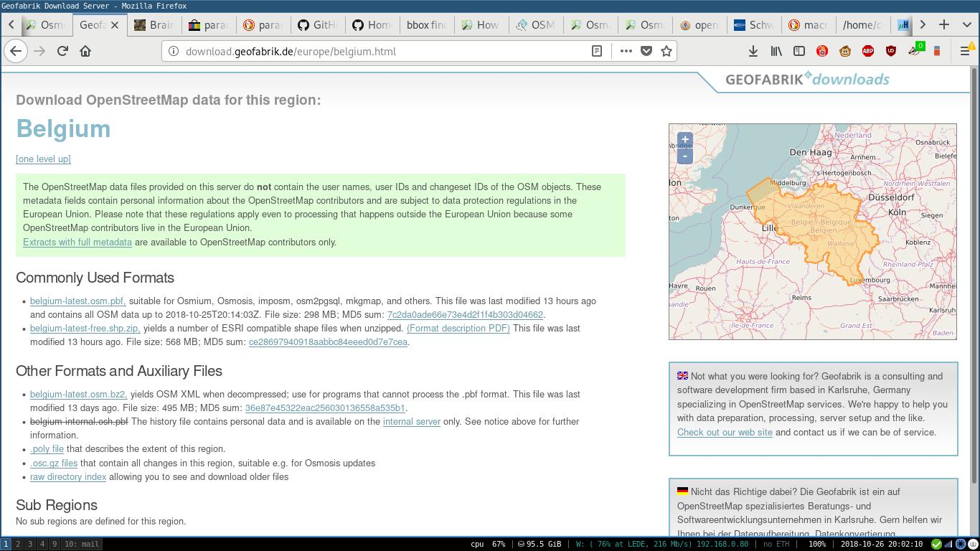Download belgium-latest.osm.pbf
Screen dimensions: 980x551
(78, 301)
